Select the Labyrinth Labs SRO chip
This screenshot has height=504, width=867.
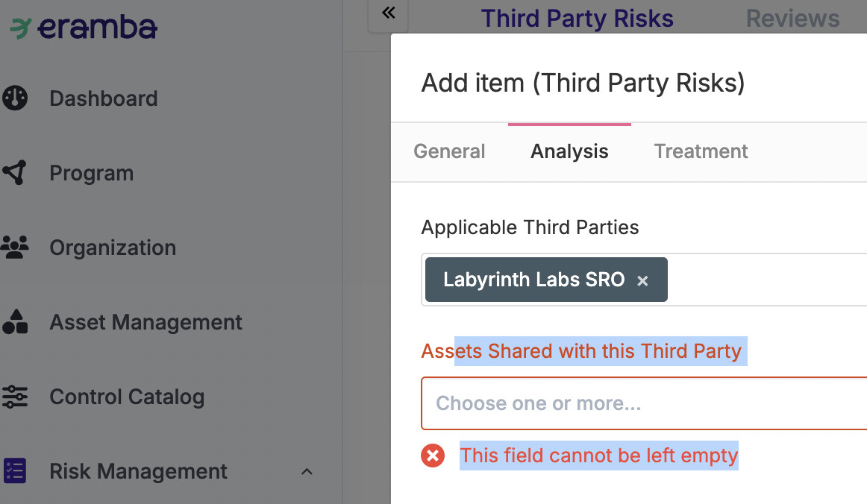534,280
